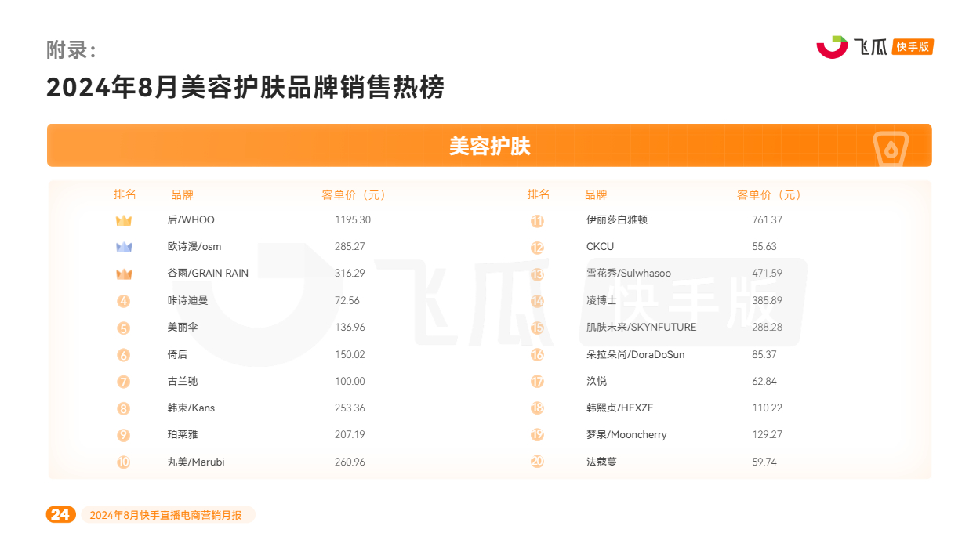980x551 pixels.
Task: Select the brand name 美丽伞
Action: (183, 327)
